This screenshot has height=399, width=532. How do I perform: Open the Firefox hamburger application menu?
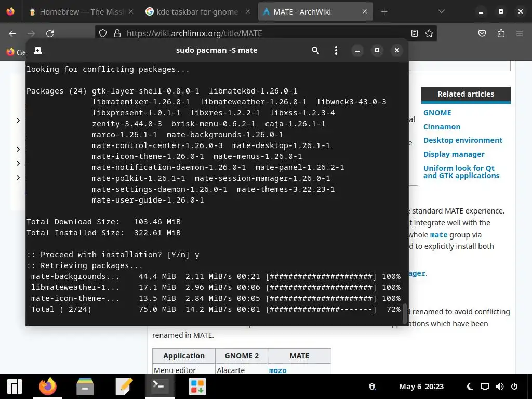(520, 33)
